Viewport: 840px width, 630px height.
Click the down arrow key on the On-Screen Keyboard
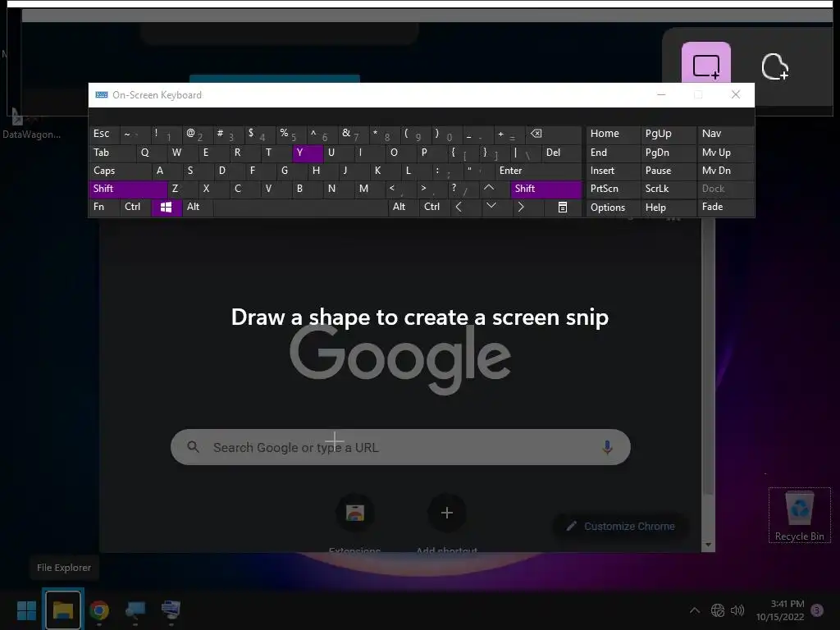491,206
